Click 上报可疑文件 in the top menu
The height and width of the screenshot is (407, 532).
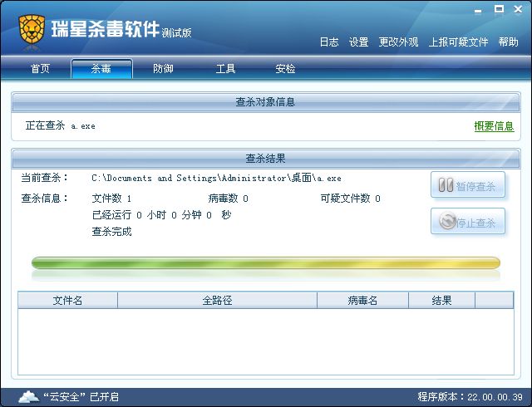(x=458, y=42)
